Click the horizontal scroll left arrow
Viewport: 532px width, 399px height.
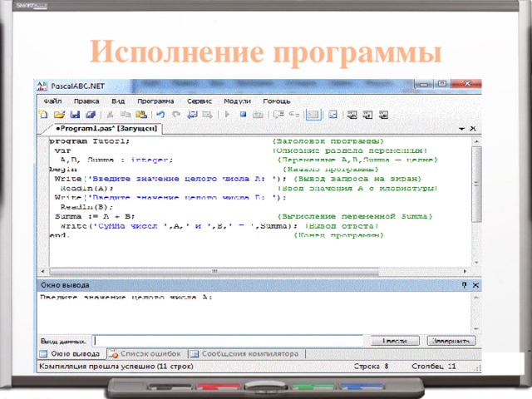42,272
